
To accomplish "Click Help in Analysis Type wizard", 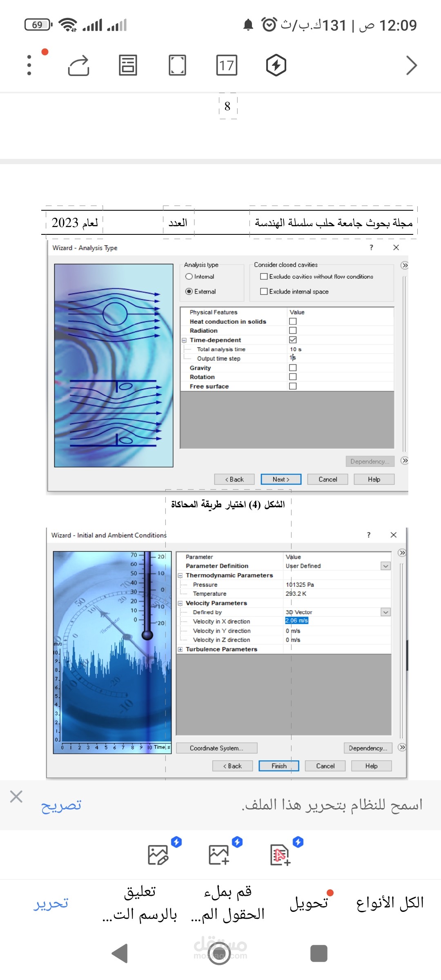I will coord(374,479).
